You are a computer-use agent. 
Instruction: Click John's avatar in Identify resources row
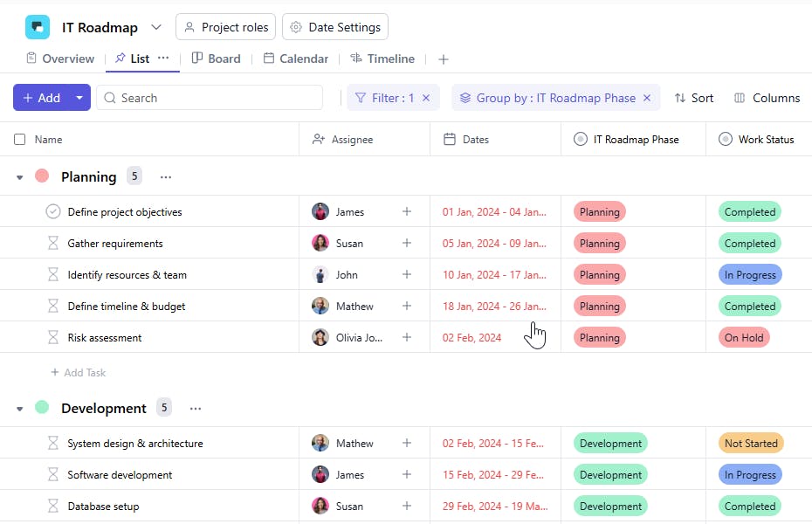pos(320,274)
